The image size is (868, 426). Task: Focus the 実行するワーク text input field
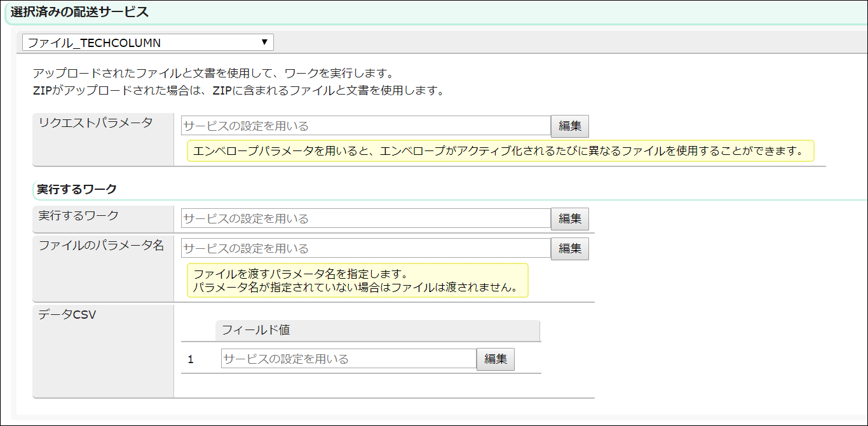click(x=365, y=218)
